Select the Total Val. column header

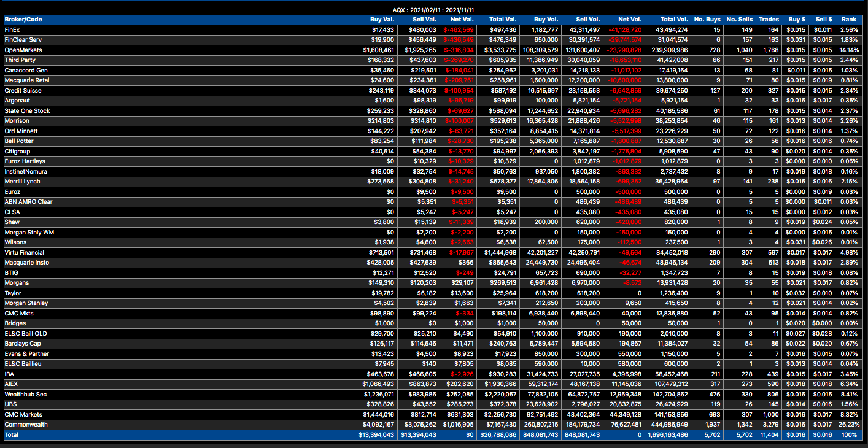click(x=502, y=20)
